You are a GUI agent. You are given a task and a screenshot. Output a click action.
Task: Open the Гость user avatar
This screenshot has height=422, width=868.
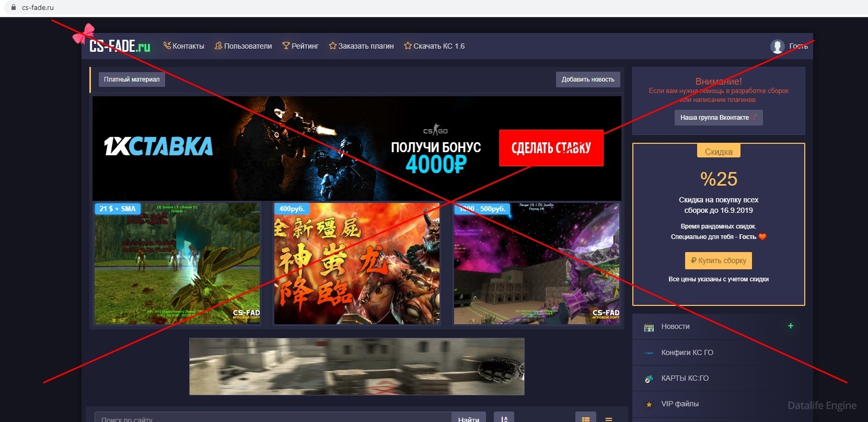[x=778, y=47]
